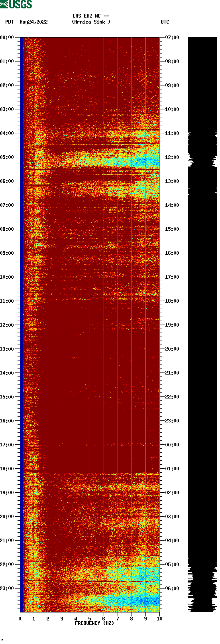Click the 12:00 UTC time label
The height and width of the screenshot is (644, 220).
[172, 157]
